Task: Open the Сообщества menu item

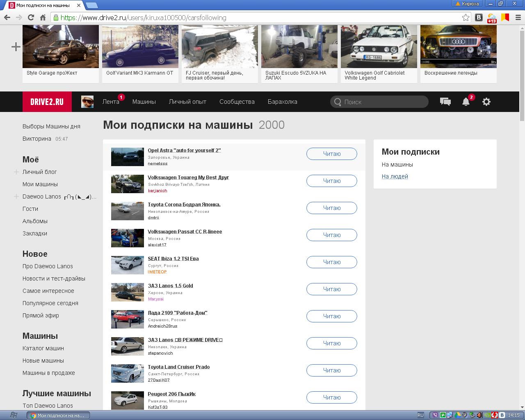Action: pos(237,102)
